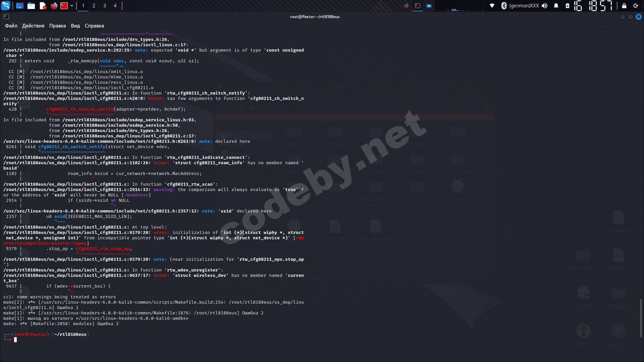
Task: Open the Kali applications menu
Action: (x=6, y=6)
